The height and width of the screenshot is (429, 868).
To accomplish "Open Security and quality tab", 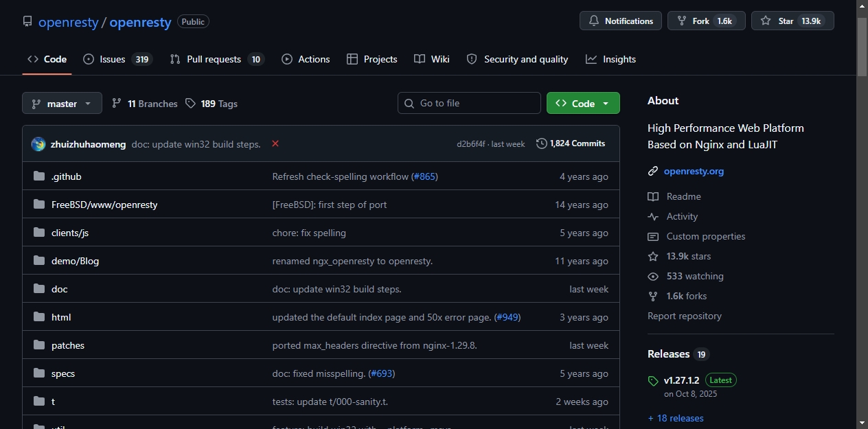I will pyautogui.click(x=517, y=59).
